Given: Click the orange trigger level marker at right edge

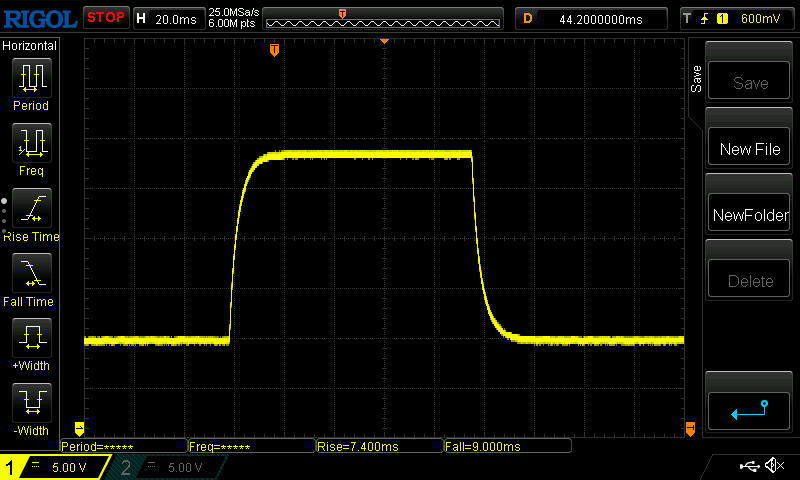Looking at the screenshot, I should pos(690,428).
